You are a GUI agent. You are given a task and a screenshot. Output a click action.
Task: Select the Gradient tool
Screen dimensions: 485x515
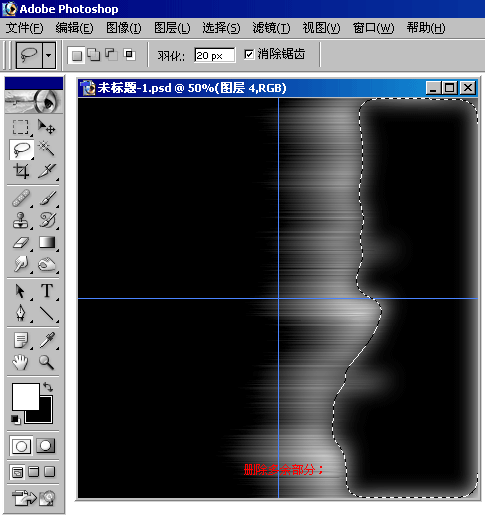pyautogui.click(x=46, y=242)
